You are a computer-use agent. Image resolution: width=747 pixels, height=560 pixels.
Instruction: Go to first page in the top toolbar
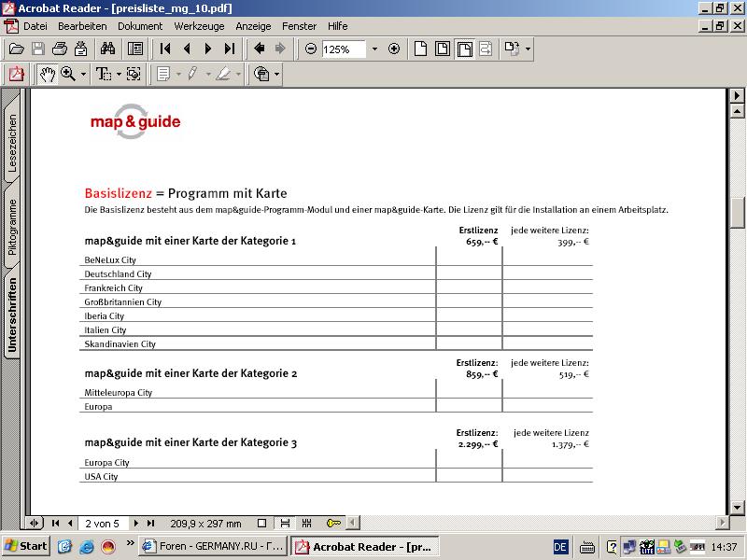click(x=165, y=49)
